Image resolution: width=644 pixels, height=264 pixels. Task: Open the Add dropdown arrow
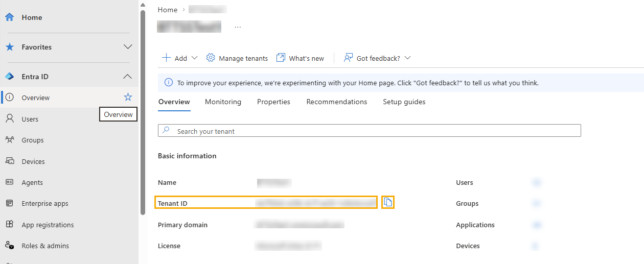click(x=194, y=58)
